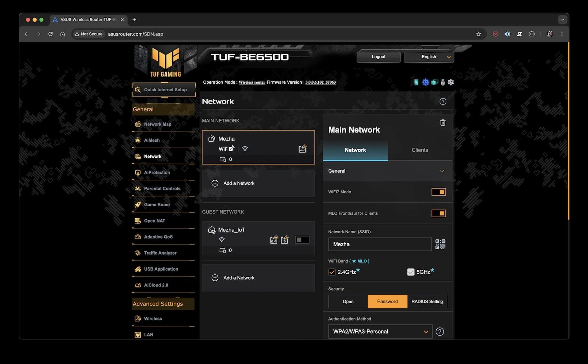The height and width of the screenshot is (364, 588).
Task: Toggle the 5GHz band checkbox
Action: coord(411,272)
